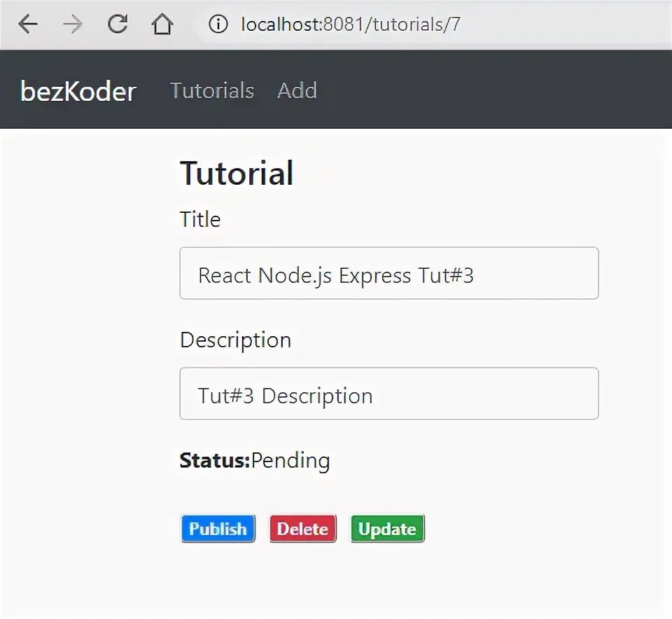Click the dark navigation bar background

[490, 90]
